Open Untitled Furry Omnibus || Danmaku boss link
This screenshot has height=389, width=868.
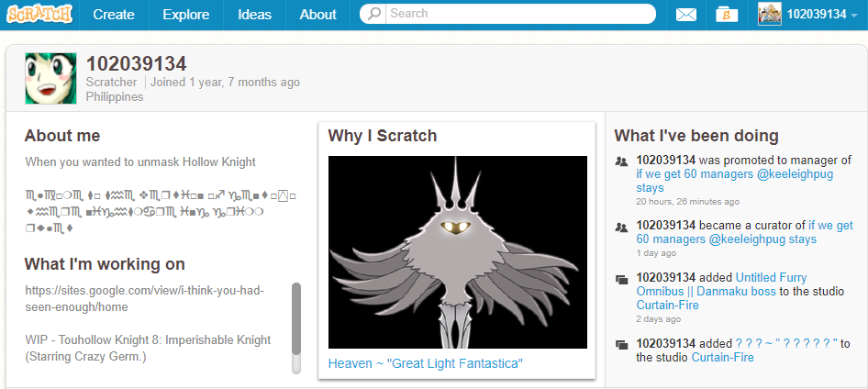click(721, 284)
